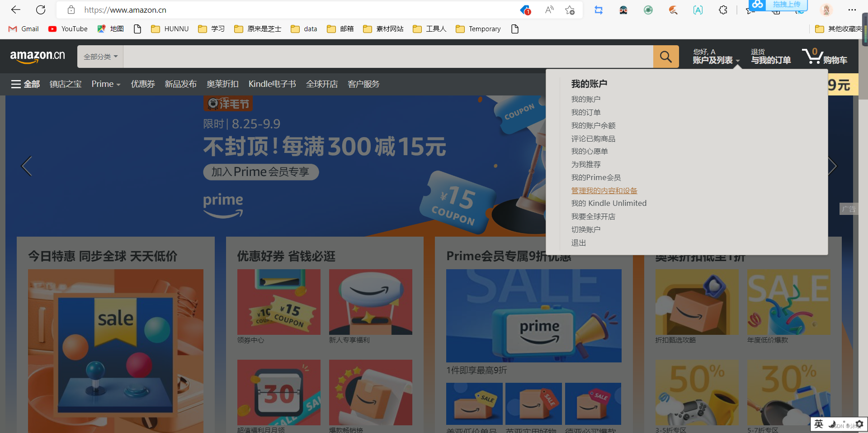Viewport: 868px width, 433px height.
Task: Focus the Amazon search input field
Action: (388, 57)
